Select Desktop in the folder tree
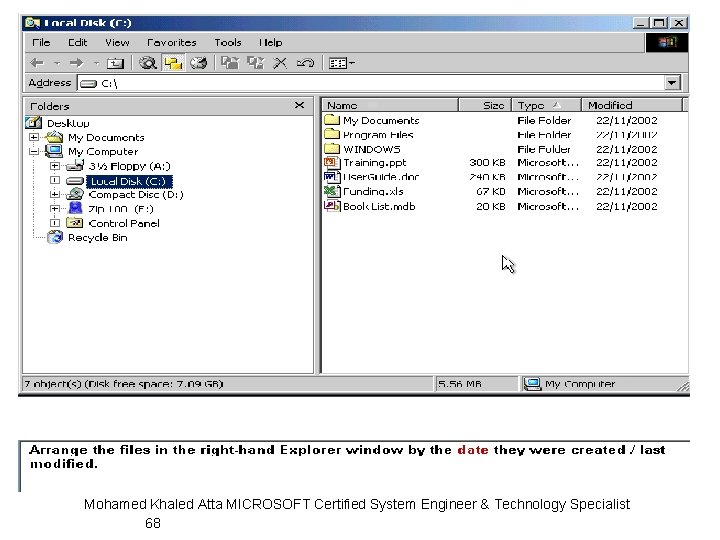 click(x=68, y=123)
